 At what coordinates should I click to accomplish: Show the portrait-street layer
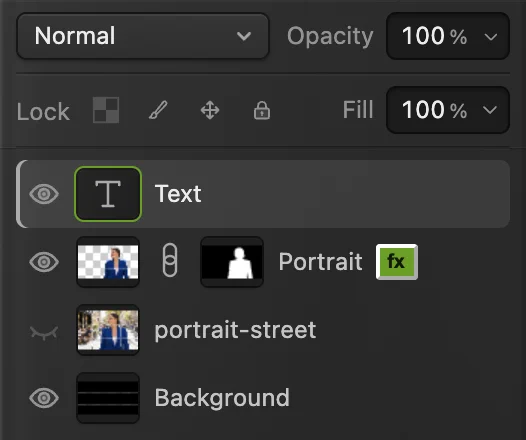pyautogui.click(x=44, y=333)
